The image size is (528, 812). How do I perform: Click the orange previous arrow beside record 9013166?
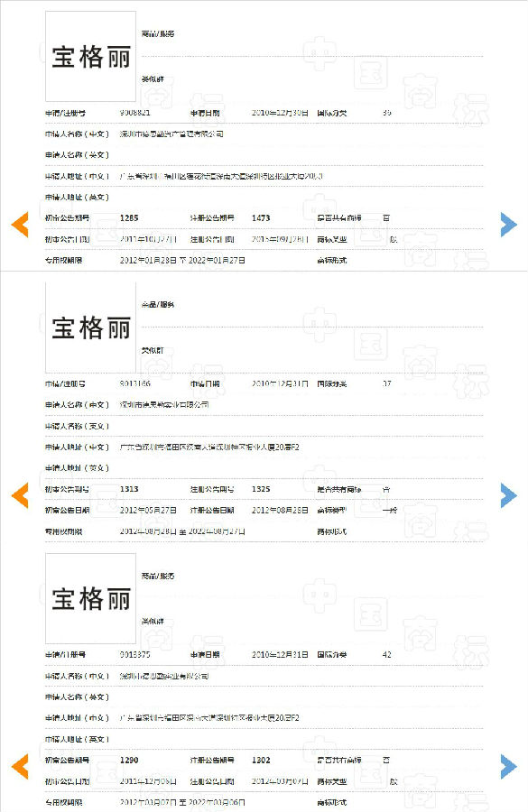pyautogui.click(x=20, y=495)
